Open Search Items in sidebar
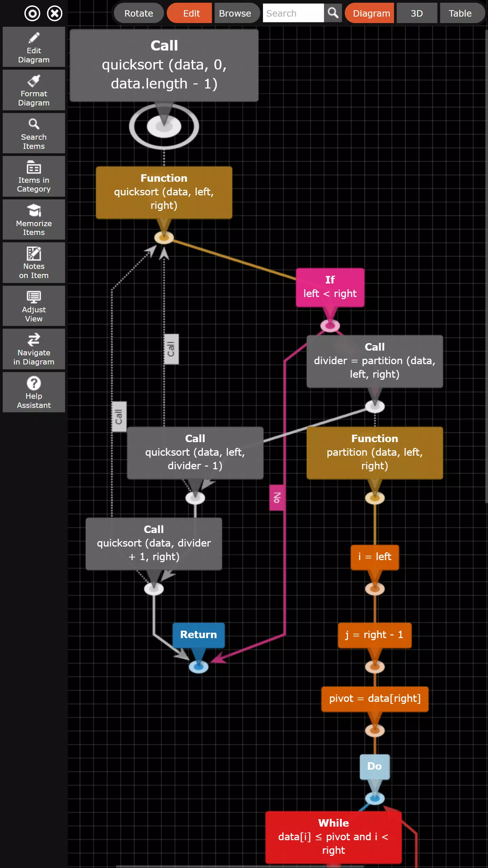This screenshot has width=488, height=868. (34, 133)
